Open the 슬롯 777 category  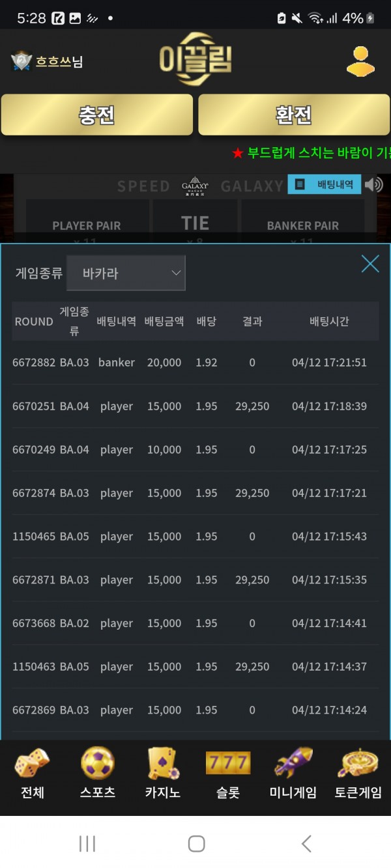(x=227, y=773)
